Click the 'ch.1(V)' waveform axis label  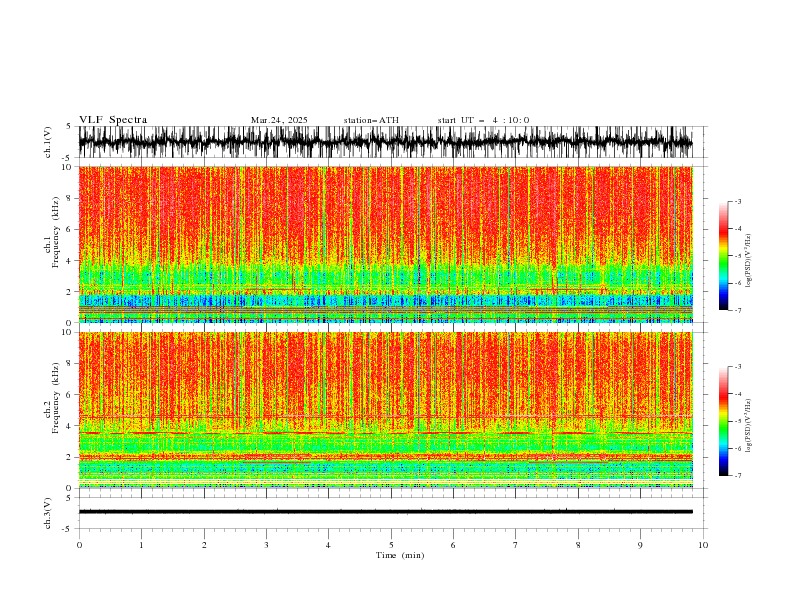(48, 142)
